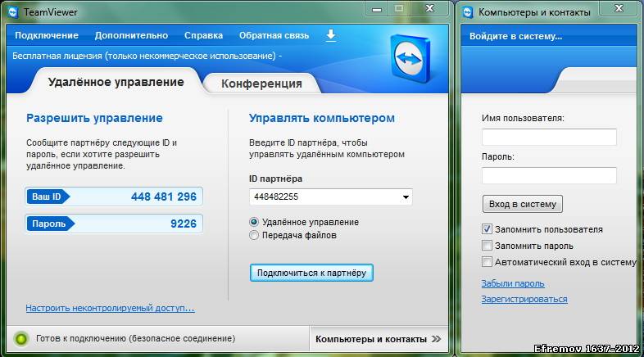Open the Настроить неконтролируемый доступ link

[110, 308]
